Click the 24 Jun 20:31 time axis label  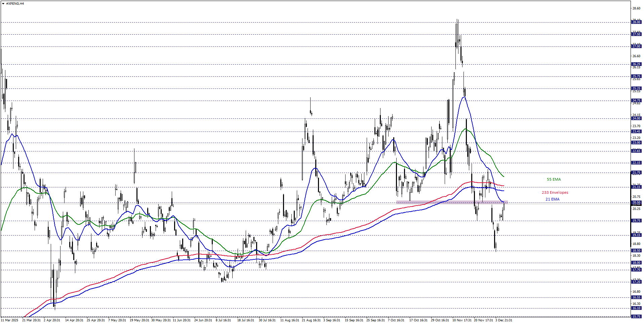(x=203, y=320)
